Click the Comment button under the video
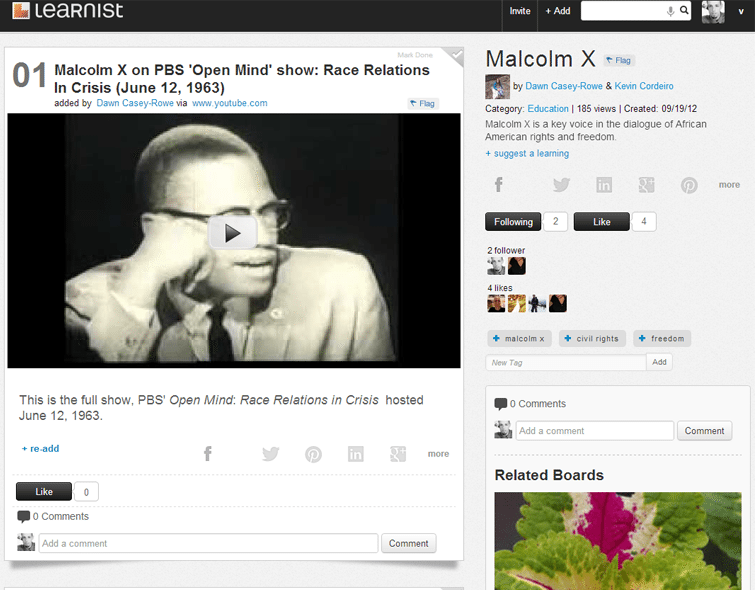Image resolution: width=755 pixels, height=590 pixels. point(408,543)
